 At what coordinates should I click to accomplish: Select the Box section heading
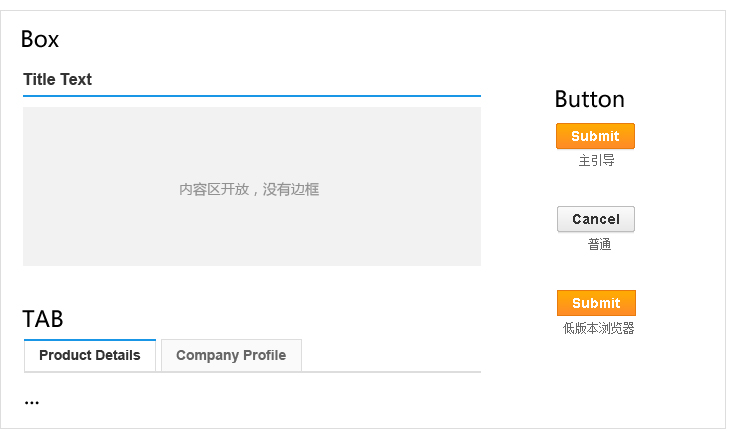[x=40, y=40]
